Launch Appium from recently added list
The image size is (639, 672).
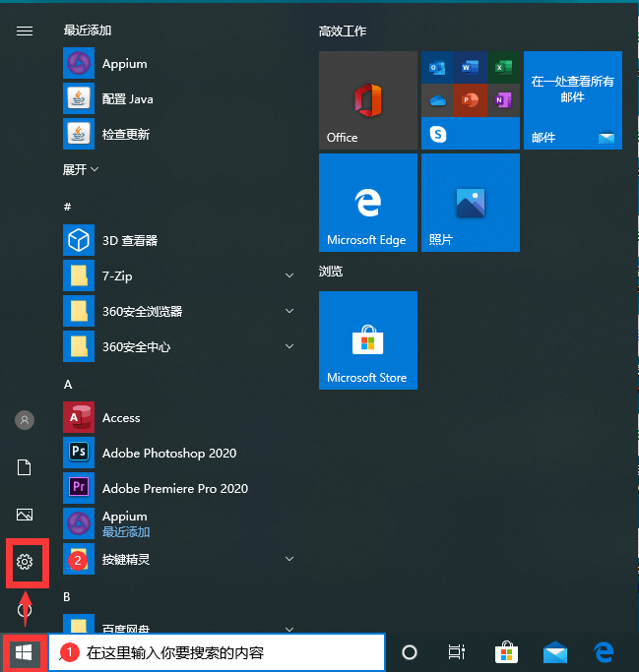180,63
